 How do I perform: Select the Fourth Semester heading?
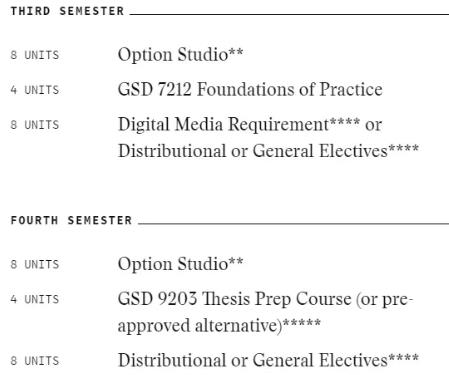coord(71,220)
